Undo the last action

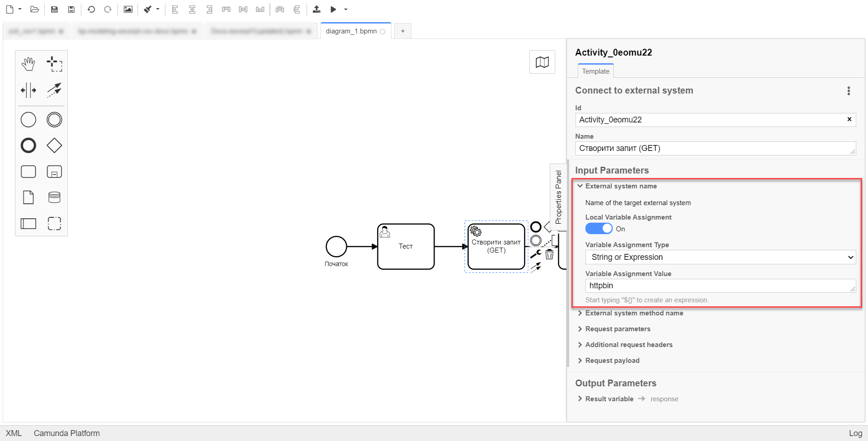pos(91,9)
